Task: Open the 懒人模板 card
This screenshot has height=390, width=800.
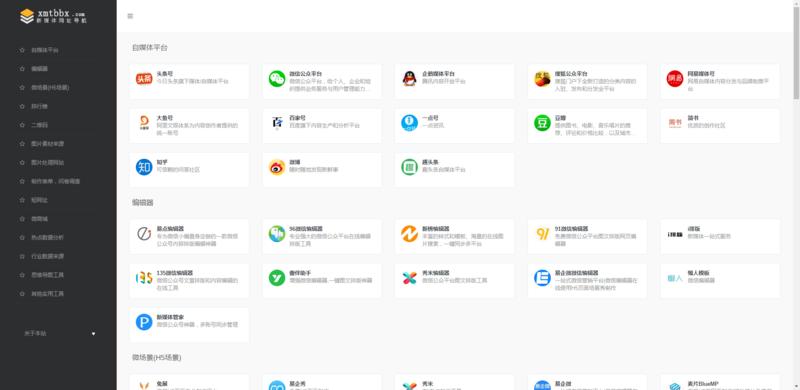Action: point(720,281)
